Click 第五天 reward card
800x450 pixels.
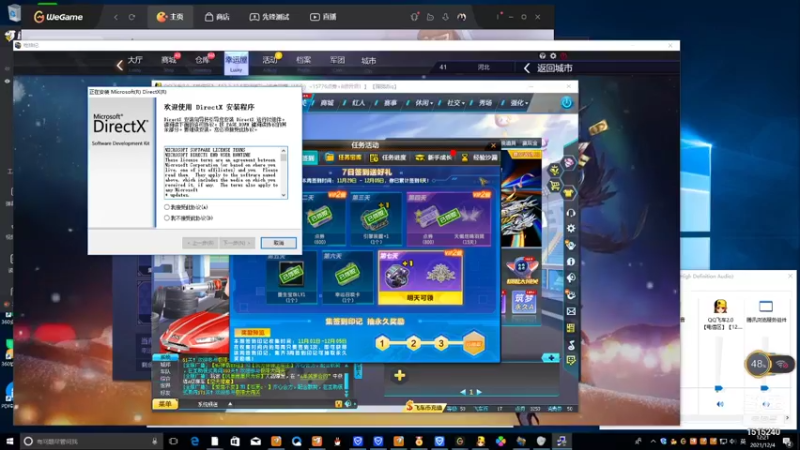click(291, 278)
